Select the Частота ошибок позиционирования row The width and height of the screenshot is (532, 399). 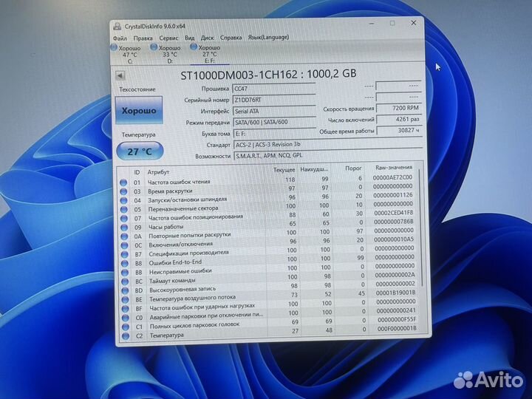point(269,216)
